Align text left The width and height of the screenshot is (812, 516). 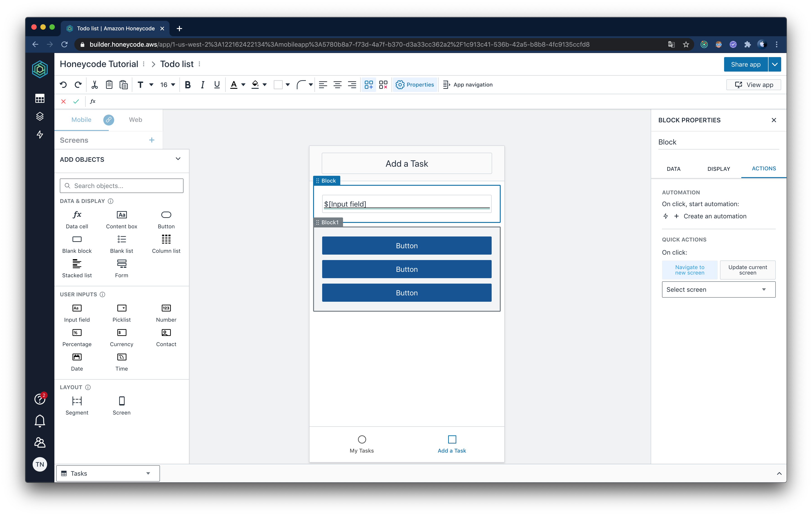click(323, 84)
